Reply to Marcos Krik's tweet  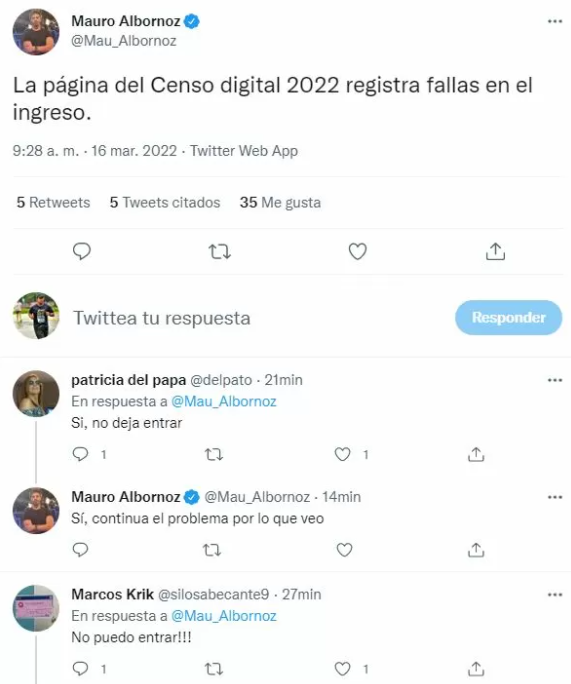80,669
